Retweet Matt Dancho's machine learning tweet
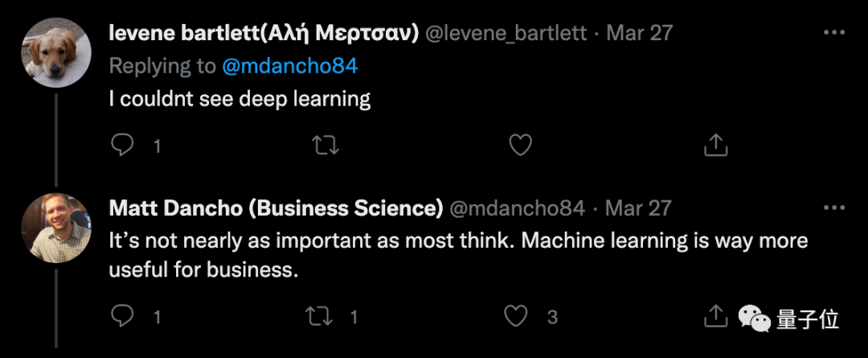Screen dimensions: 868x358 (x=322, y=317)
